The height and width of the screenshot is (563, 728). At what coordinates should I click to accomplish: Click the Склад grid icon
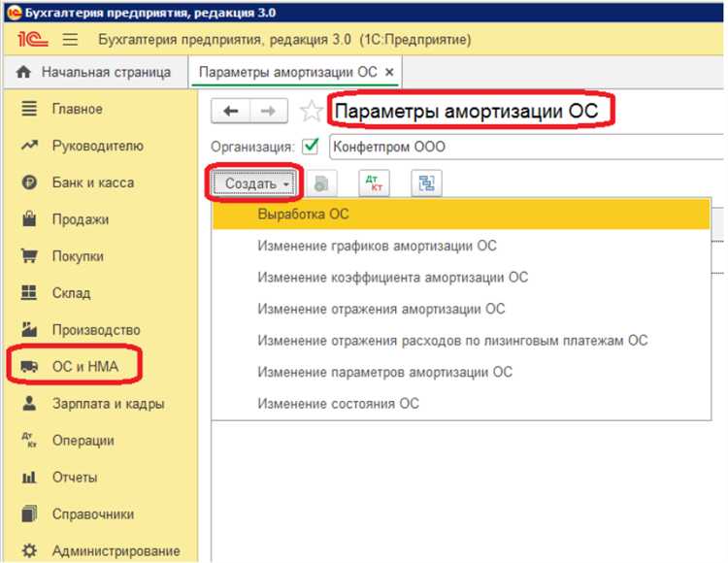pyautogui.click(x=29, y=292)
